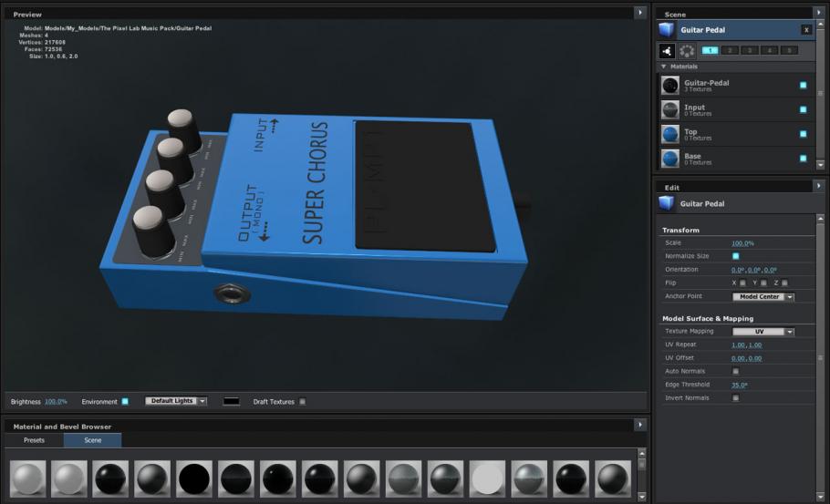The image size is (830, 504).
Task: Open the Default Lights dropdown
Action: [x=176, y=401]
